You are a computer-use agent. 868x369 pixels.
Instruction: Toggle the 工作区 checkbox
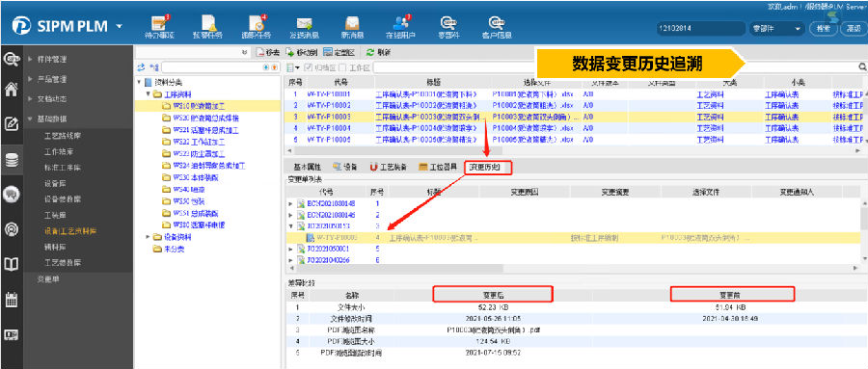click(x=342, y=67)
